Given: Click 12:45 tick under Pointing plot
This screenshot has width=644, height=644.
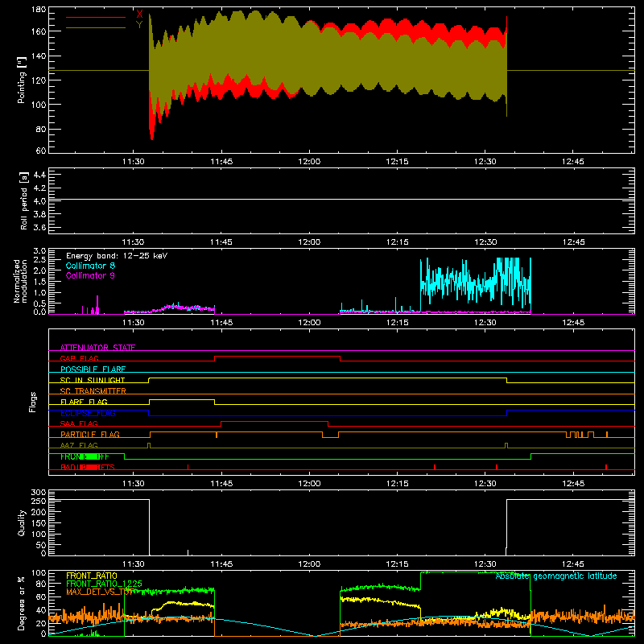Looking at the screenshot, I should pyautogui.click(x=573, y=162).
